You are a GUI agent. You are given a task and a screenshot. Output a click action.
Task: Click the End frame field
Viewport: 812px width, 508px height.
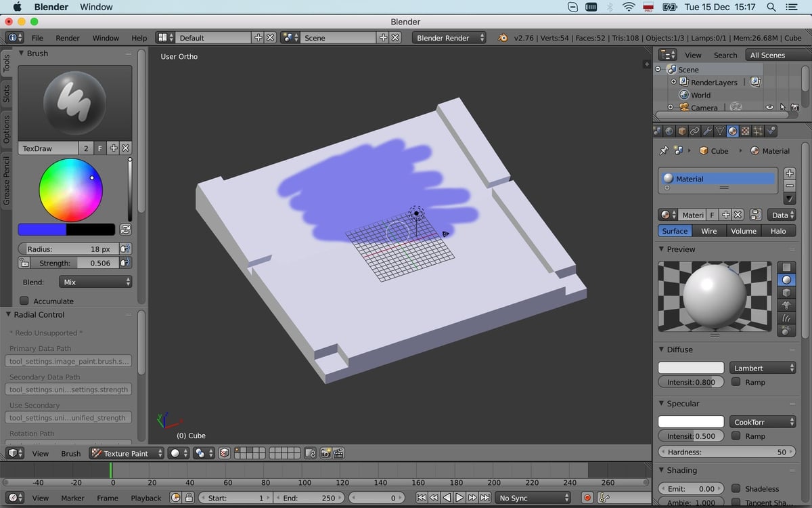click(308, 498)
